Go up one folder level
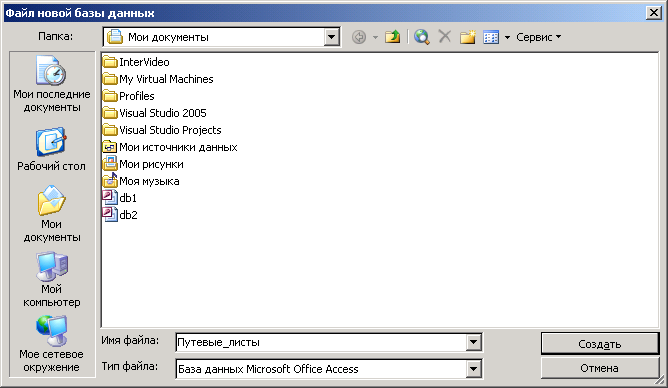 392,37
